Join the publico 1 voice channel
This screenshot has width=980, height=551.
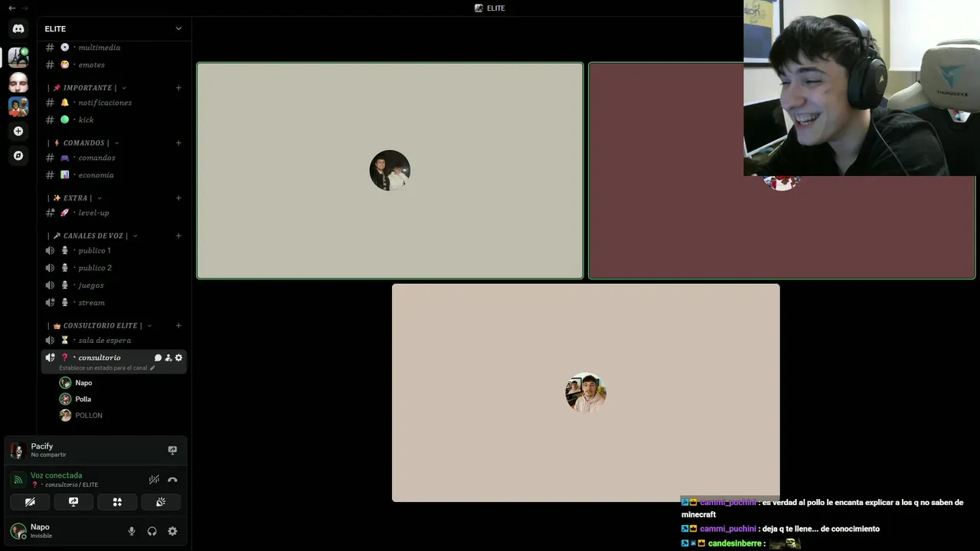(x=113, y=250)
